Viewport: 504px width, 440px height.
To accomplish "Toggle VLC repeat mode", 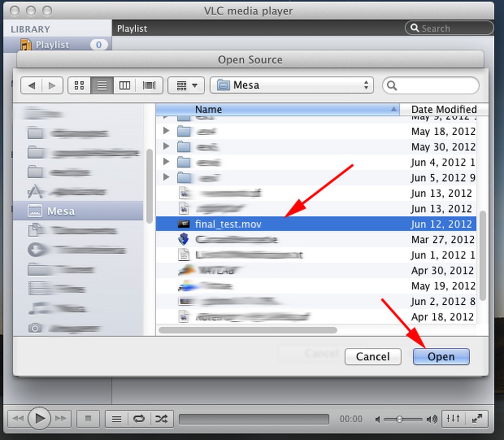I will 139,419.
